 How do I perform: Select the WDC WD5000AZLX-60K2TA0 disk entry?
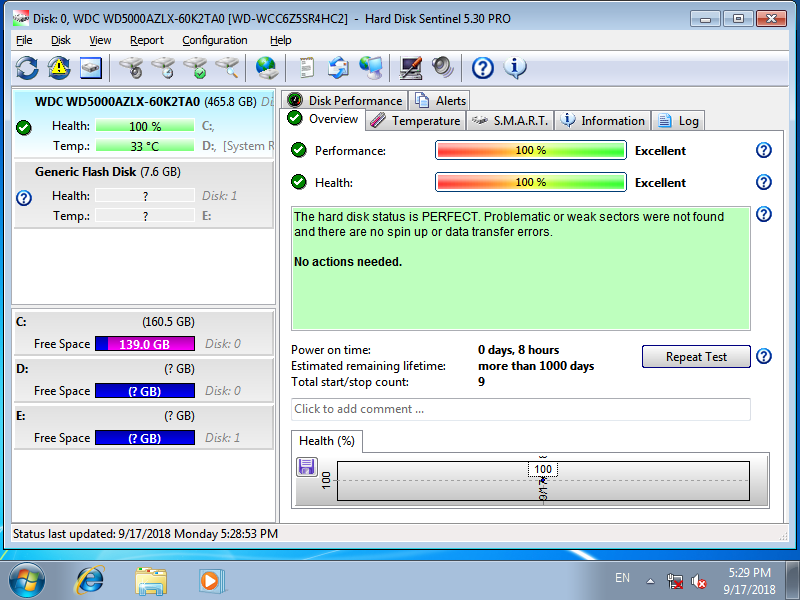pyautogui.click(x=144, y=124)
